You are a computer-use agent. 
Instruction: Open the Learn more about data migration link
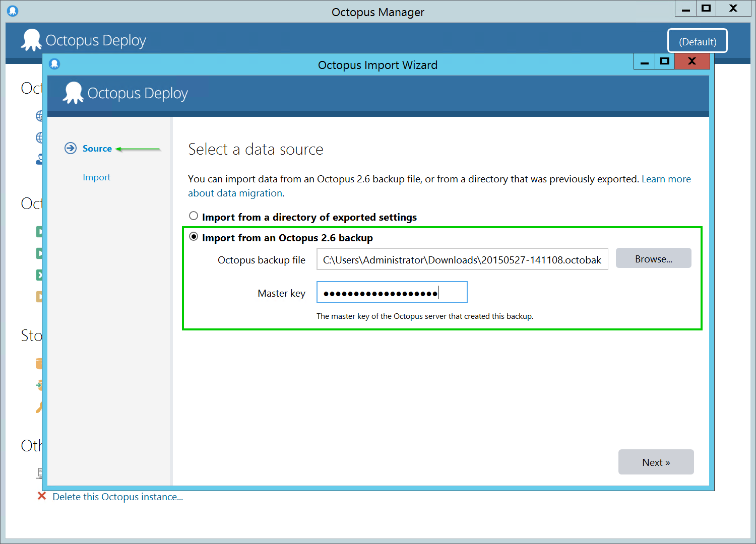[665, 179]
